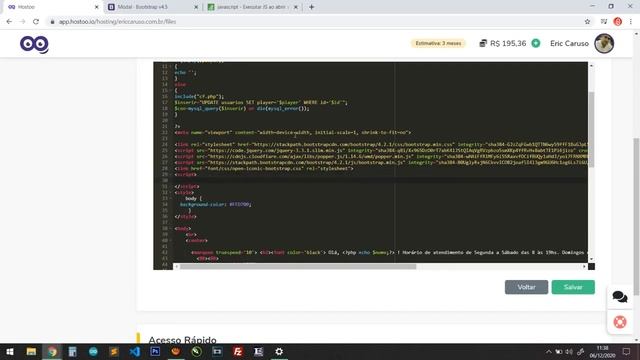This screenshot has height=360, width=640.
Task: Click the meta viewport line 22
Action: pos(293,132)
